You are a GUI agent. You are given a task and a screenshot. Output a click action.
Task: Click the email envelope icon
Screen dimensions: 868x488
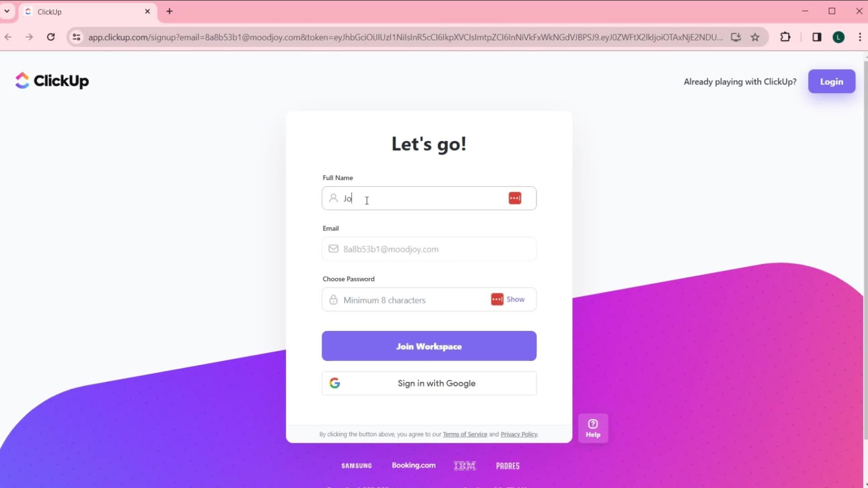334,249
